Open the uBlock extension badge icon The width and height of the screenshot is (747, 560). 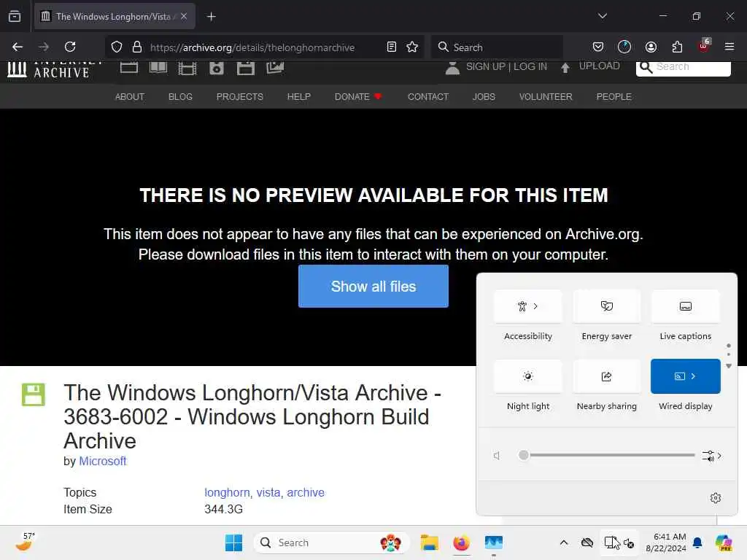tap(704, 46)
